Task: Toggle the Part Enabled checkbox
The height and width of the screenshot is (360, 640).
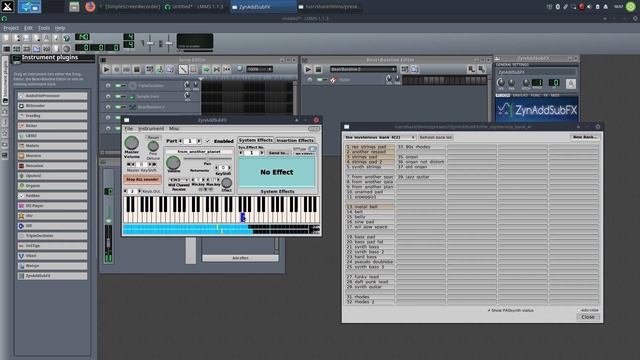Action: (207, 141)
